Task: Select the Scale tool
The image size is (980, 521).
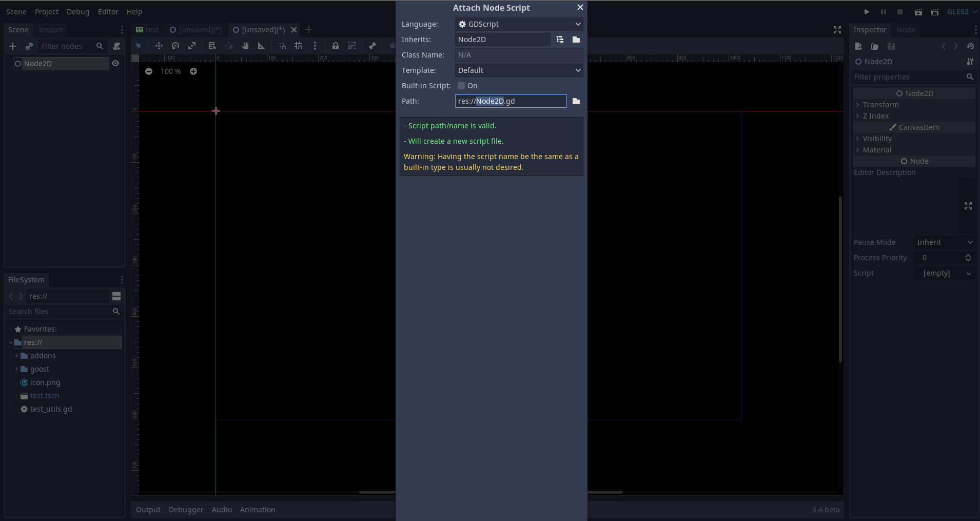Action: tap(192, 46)
